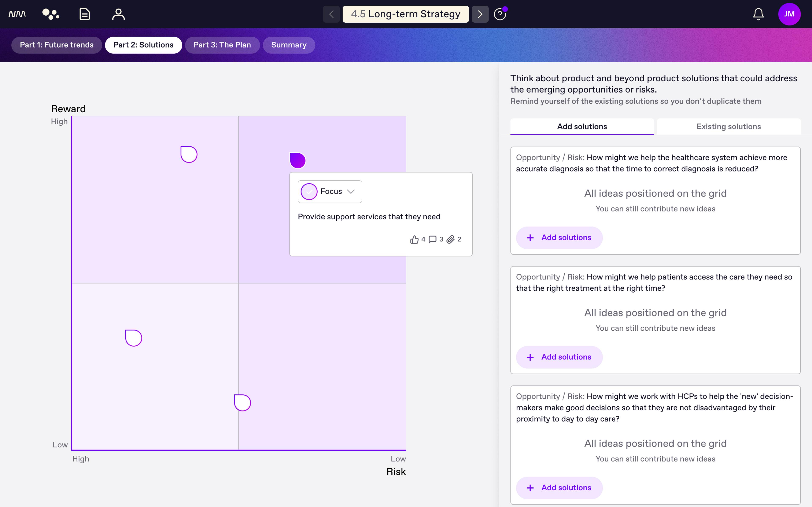Viewport: 812px width, 507px height.
Task: Click Add solutions for patient care opportunity
Action: pos(558,356)
